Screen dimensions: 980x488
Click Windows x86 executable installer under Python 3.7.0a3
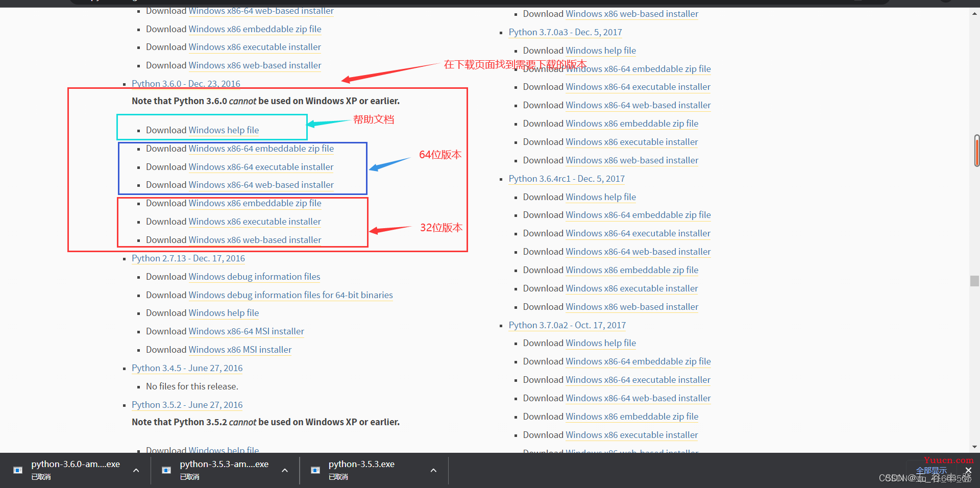tap(632, 142)
